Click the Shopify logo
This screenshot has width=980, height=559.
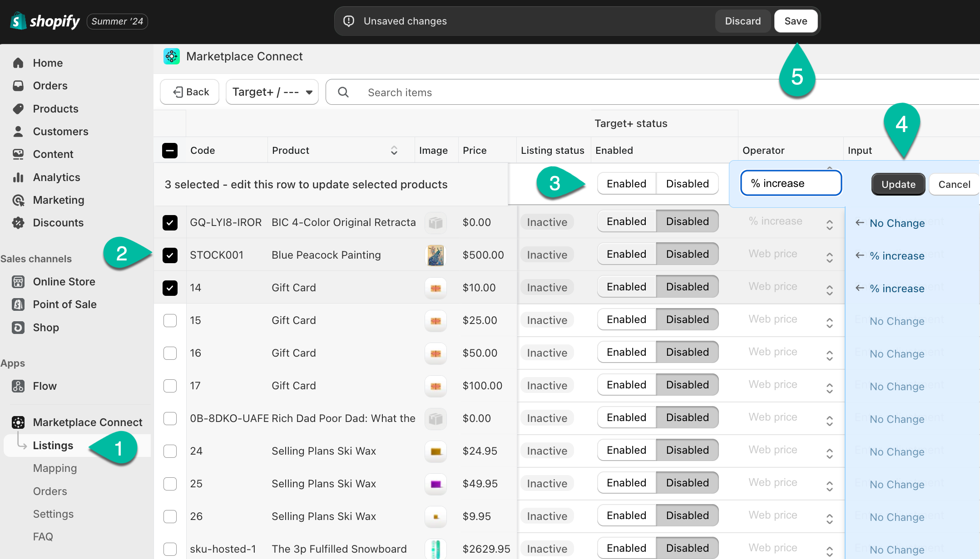click(x=45, y=21)
